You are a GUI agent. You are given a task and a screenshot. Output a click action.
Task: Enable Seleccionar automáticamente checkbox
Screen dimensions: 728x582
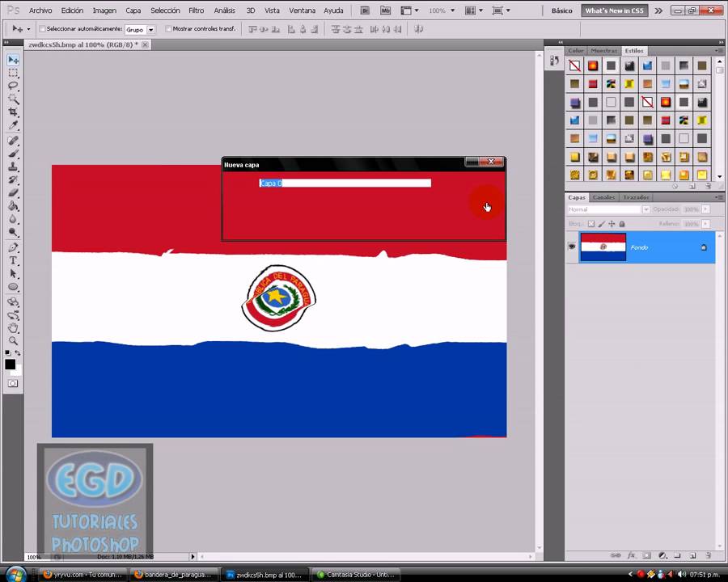(x=42, y=29)
